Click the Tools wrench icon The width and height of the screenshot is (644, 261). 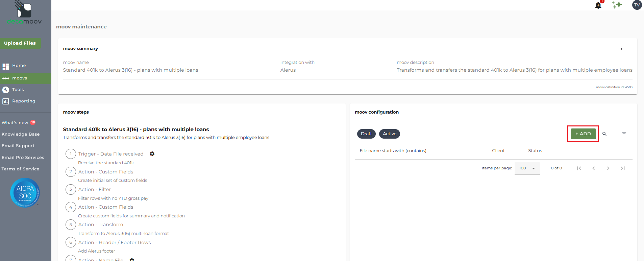(x=6, y=90)
